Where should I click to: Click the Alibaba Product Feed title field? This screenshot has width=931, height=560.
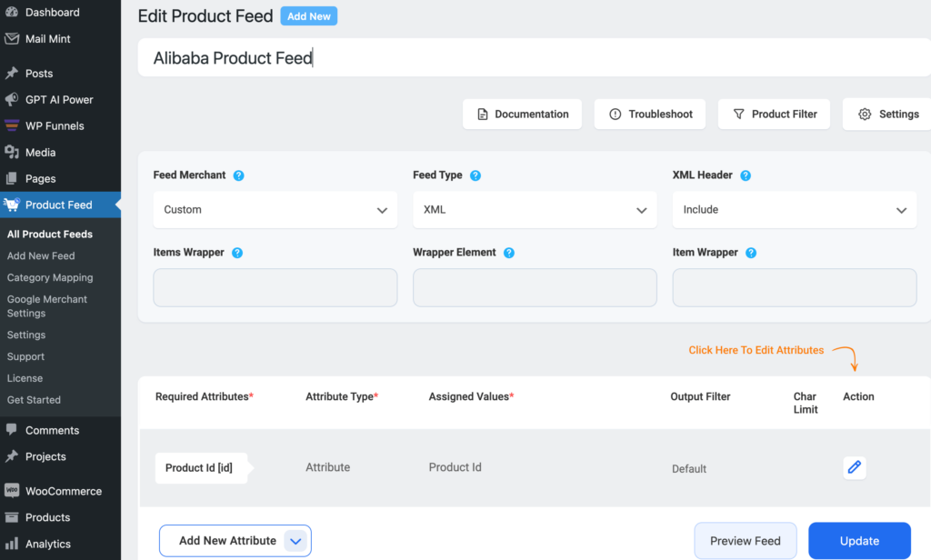(x=535, y=57)
